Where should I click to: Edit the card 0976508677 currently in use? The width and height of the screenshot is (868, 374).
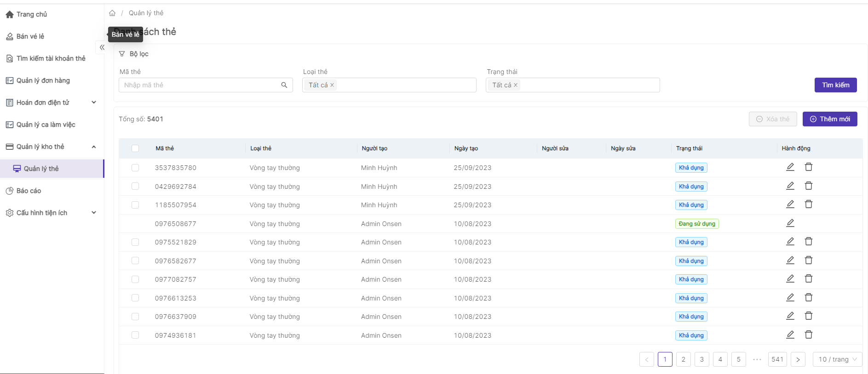coord(790,223)
